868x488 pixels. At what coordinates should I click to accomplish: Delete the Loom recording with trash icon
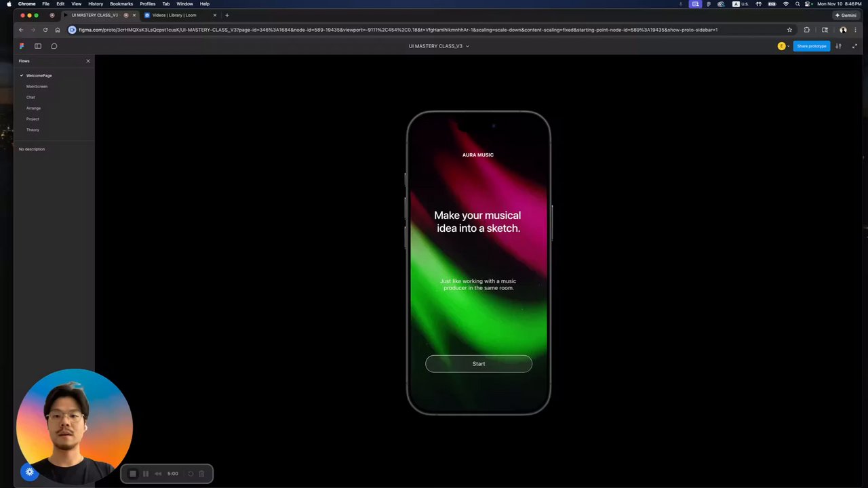(201, 474)
